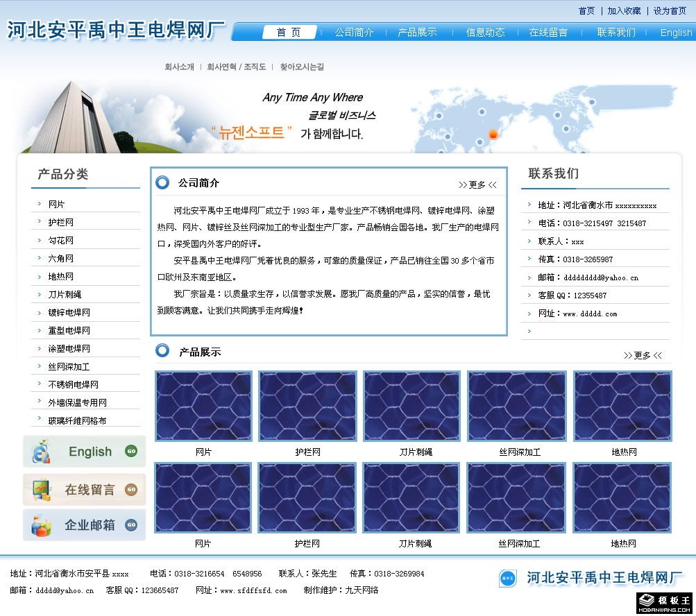Click the English sidebar banner button
This screenshot has height=616, width=696.
(85, 452)
